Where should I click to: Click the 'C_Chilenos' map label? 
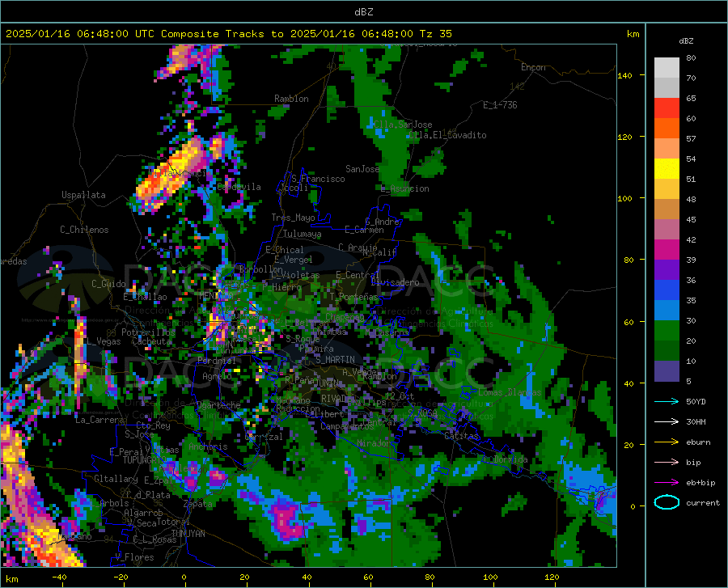click(84, 230)
